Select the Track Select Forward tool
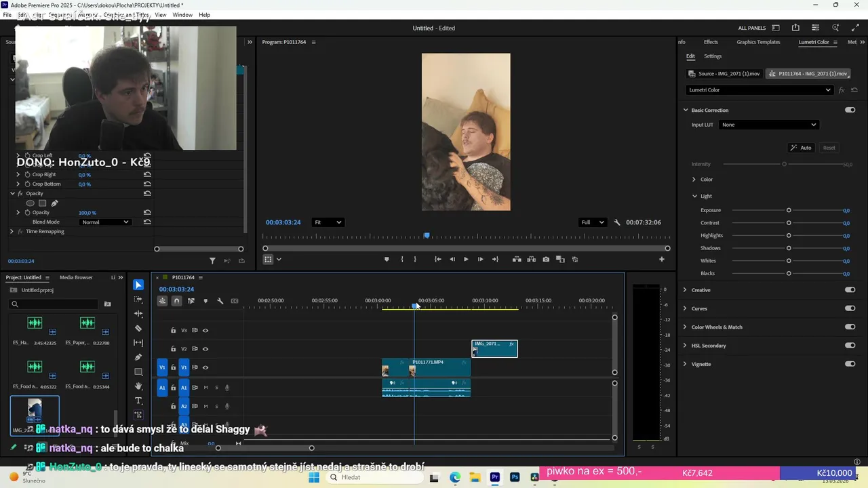Viewport: 868px width, 488px height. 138,299
